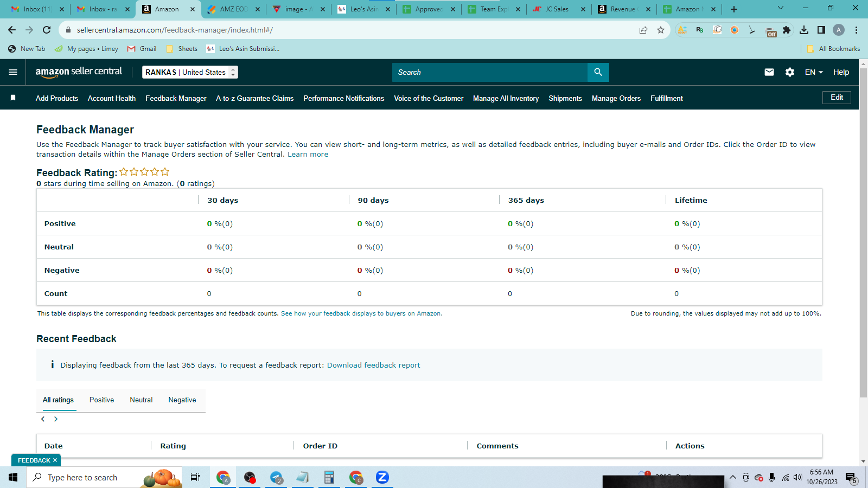
Task: Open the Chrome Extensions puzzle icon
Action: (787, 30)
